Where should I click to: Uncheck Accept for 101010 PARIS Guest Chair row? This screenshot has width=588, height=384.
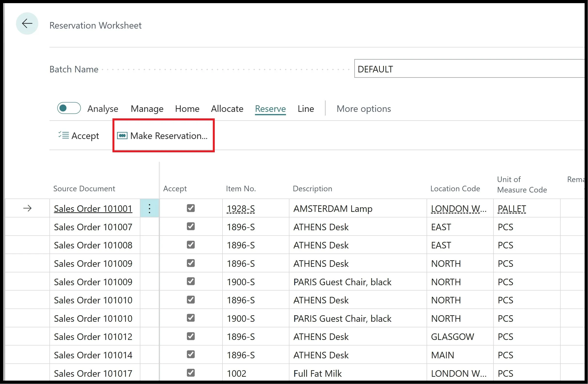[x=191, y=318]
